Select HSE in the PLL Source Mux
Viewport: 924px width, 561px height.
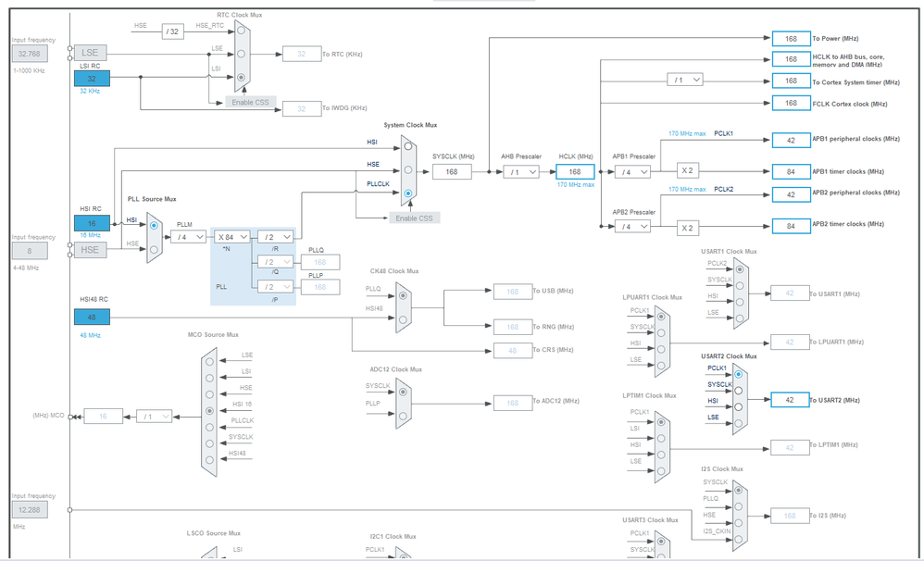coord(154,249)
